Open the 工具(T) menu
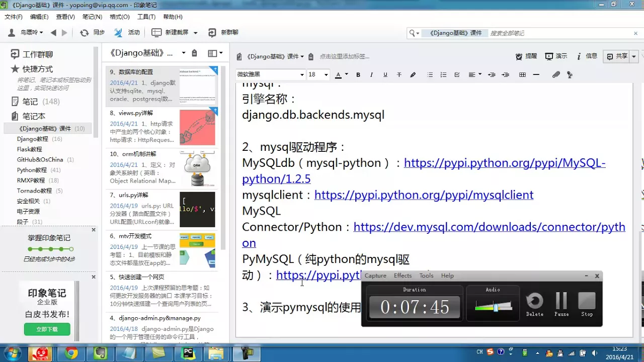This screenshot has height=362, width=644. pos(146,17)
